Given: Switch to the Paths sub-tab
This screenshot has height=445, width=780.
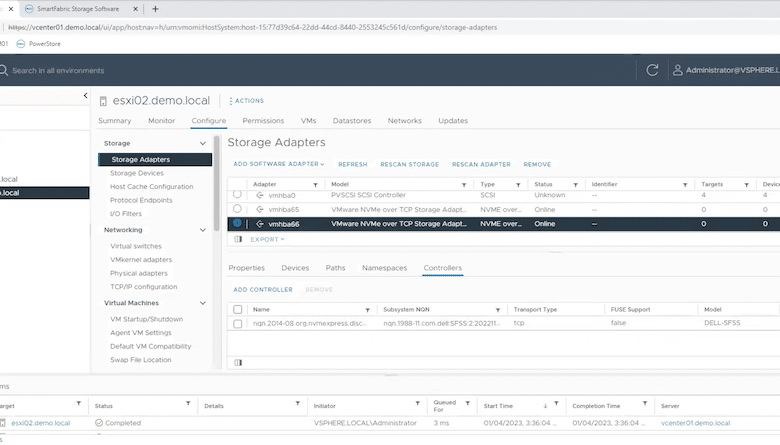Looking at the screenshot, I should [335, 267].
